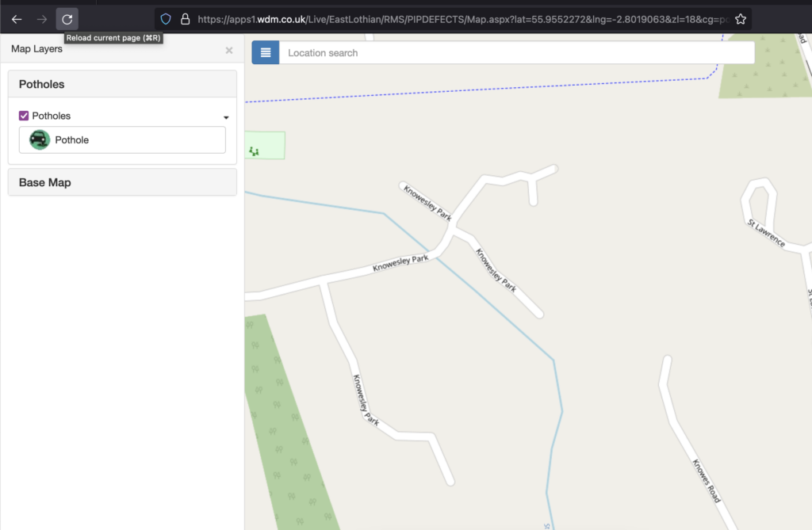The image size is (812, 530).
Task: Select the Pothole legend entry text
Action: tap(72, 140)
